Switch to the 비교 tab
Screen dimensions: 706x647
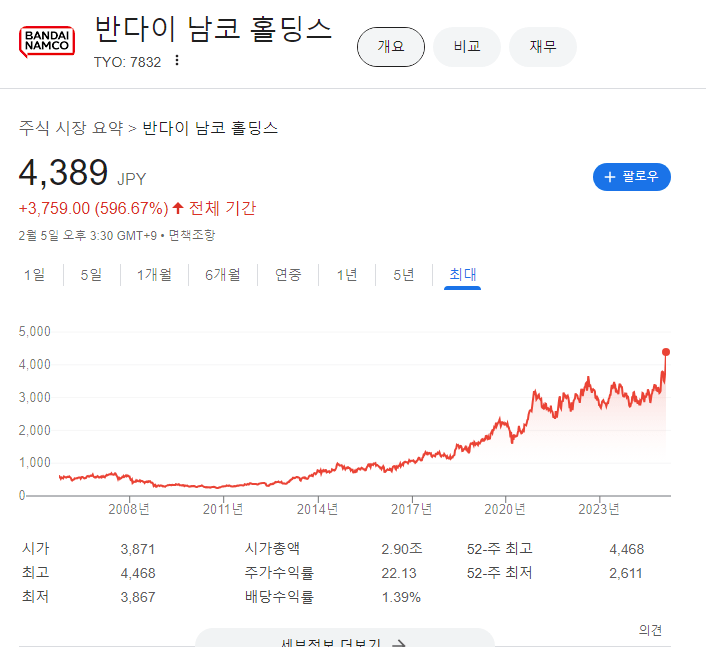point(467,47)
